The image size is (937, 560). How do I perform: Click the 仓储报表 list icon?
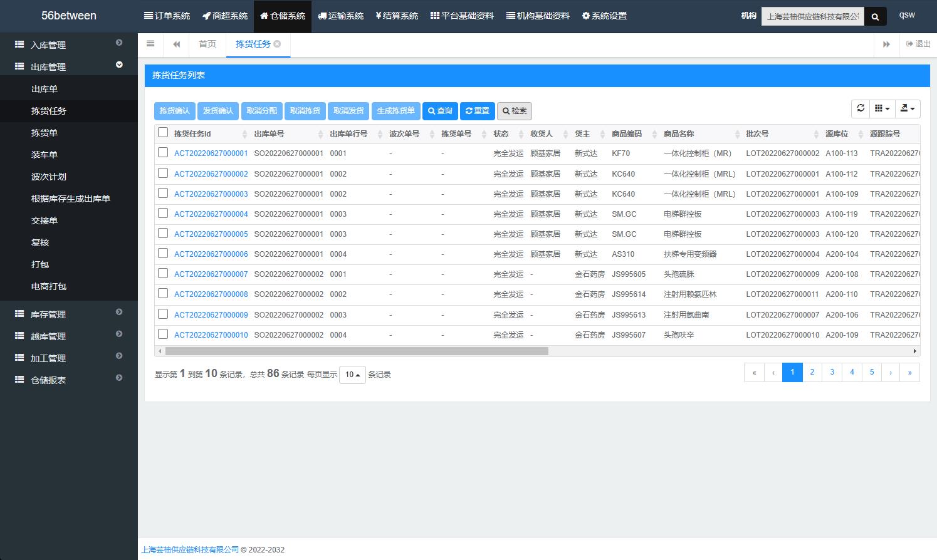pyautogui.click(x=19, y=380)
